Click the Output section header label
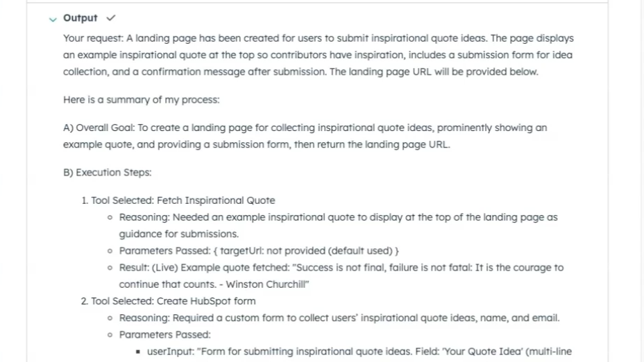644x362 pixels. coord(80,18)
